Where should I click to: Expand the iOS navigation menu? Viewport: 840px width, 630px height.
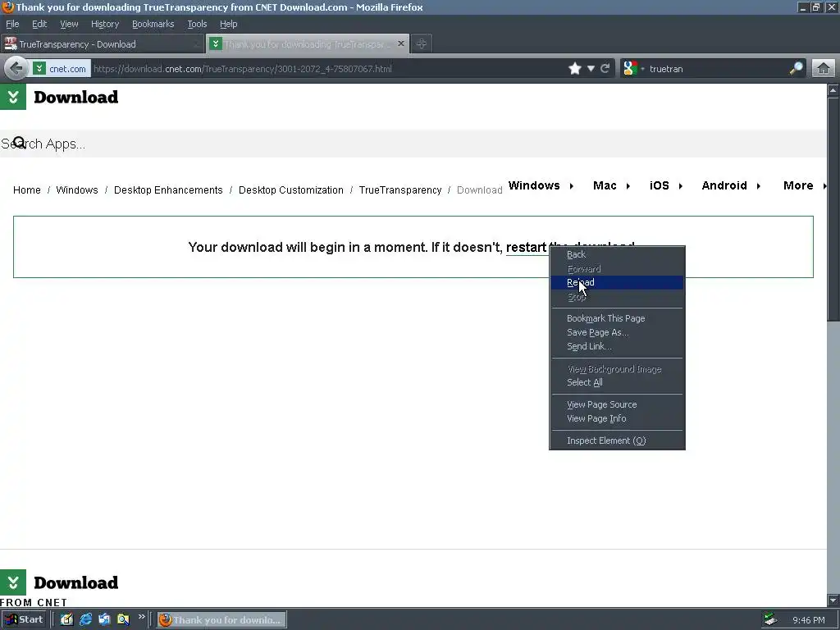click(666, 185)
